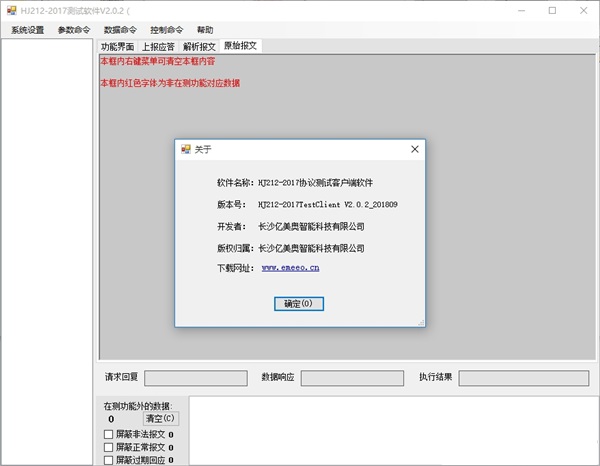Click the 数据响应 field
The height and width of the screenshot is (466, 600).
tap(352, 378)
